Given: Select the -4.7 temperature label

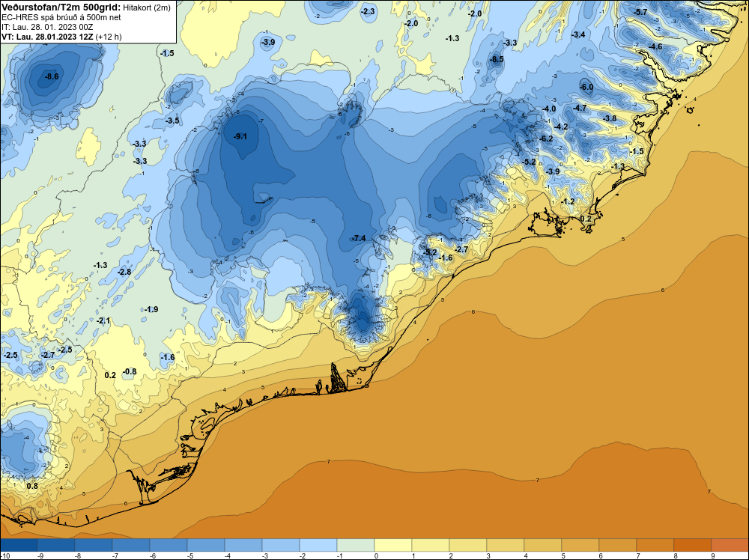Looking at the screenshot, I should tap(580, 109).
